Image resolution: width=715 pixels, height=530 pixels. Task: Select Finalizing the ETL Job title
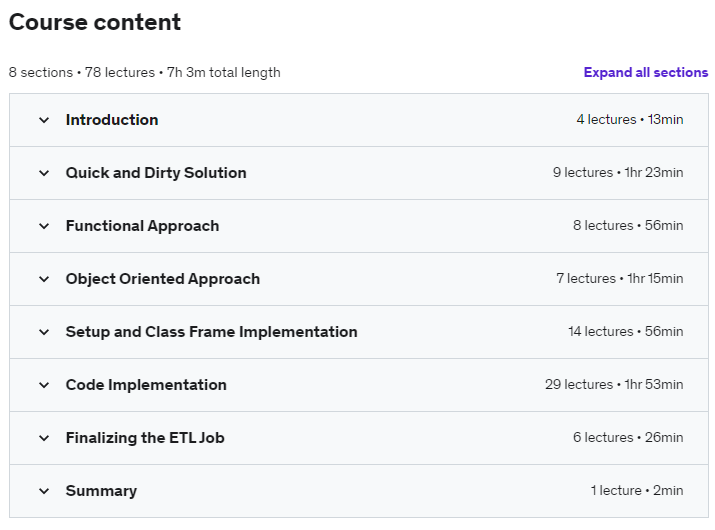click(145, 438)
